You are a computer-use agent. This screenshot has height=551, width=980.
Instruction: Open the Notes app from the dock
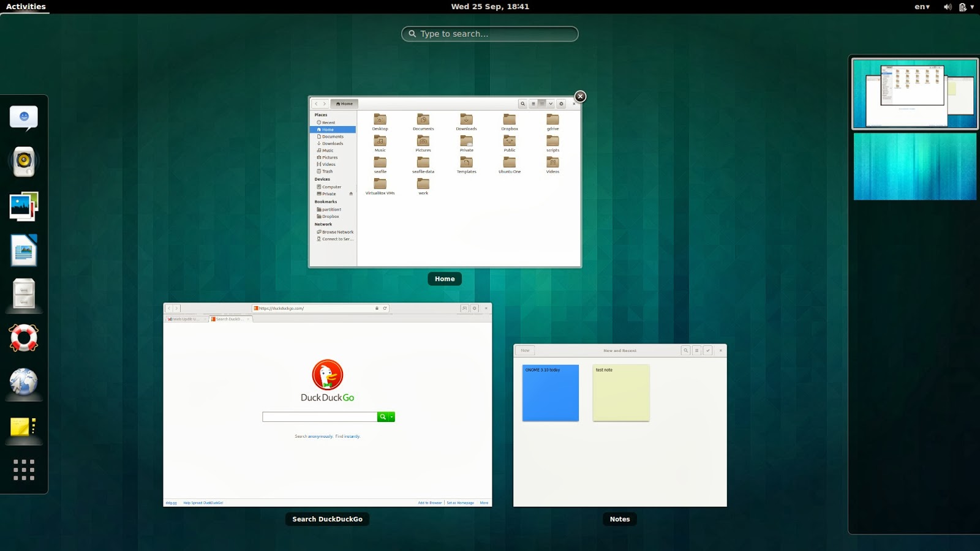(23, 427)
